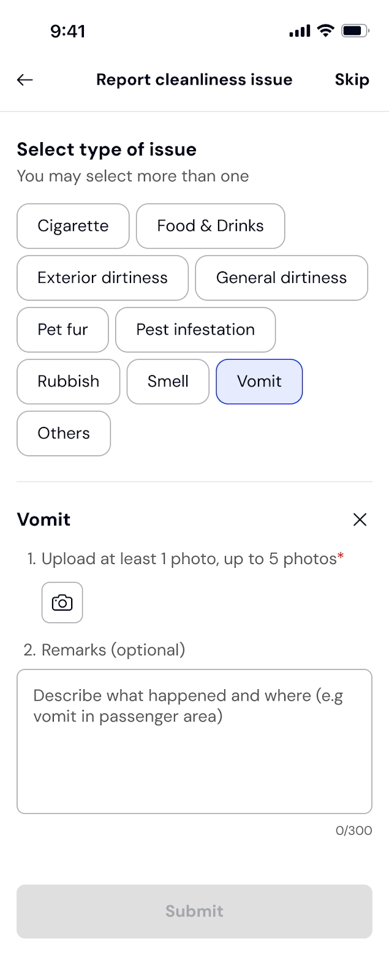The image size is (389, 980).
Task: Toggle the Pest infestation chip
Action: click(x=195, y=330)
